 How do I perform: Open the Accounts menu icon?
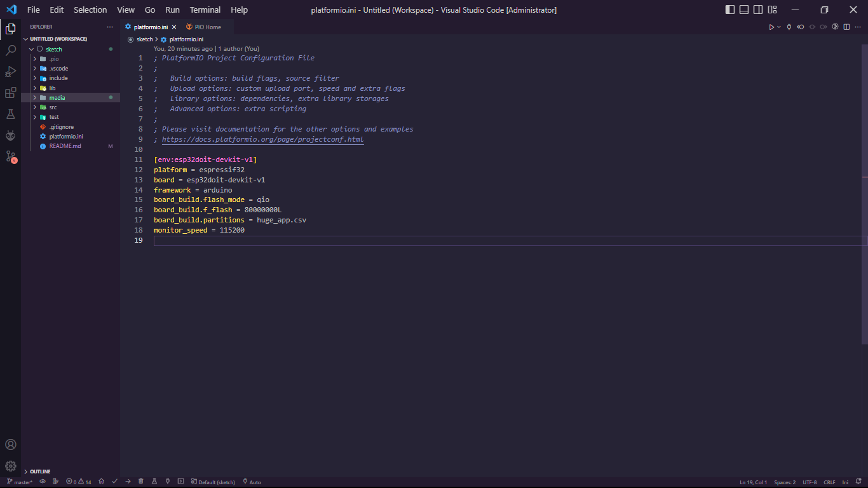pyautogui.click(x=10, y=445)
